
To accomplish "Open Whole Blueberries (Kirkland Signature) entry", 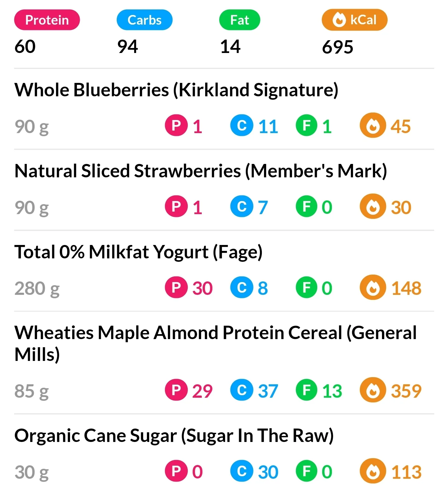I will click(x=176, y=90).
